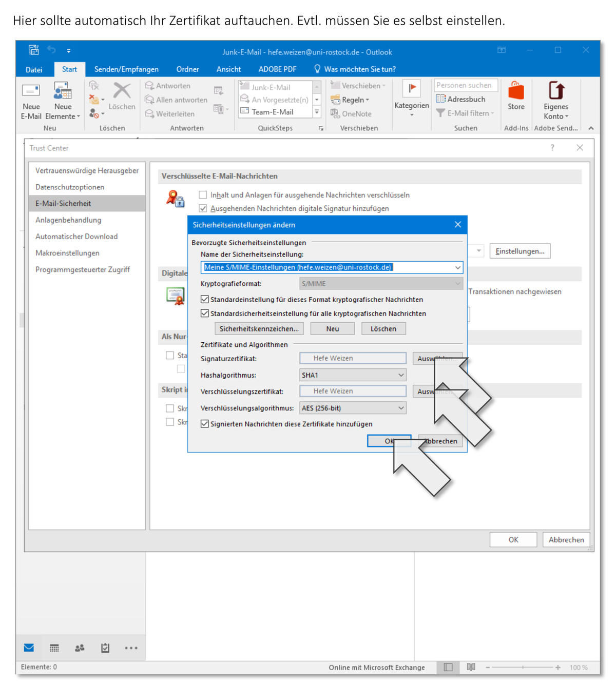Open the ADOBE PDF tab

(x=277, y=69)
